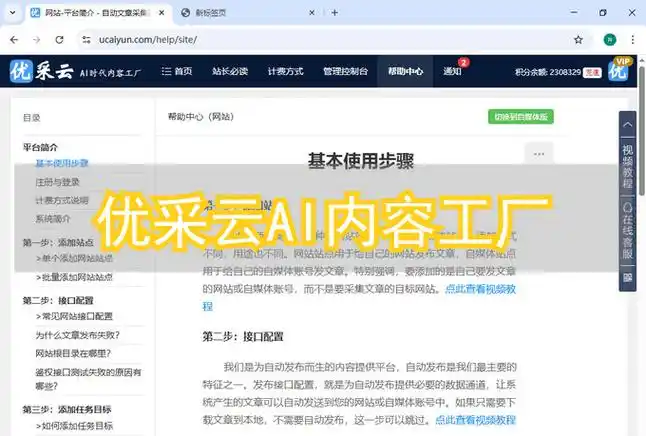Click 第一步：添加站点 heading in directory
Viewport: 646px width, 436px height.
coord(58,242)
